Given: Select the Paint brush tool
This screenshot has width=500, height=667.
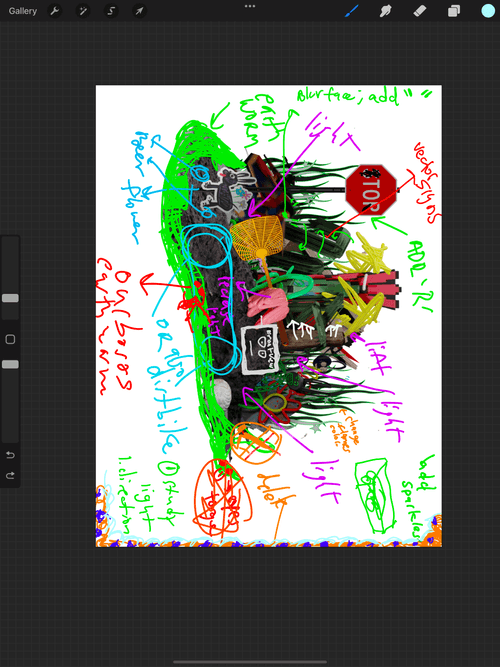Looking at the screenshot, I should click(x=351, y=11).
